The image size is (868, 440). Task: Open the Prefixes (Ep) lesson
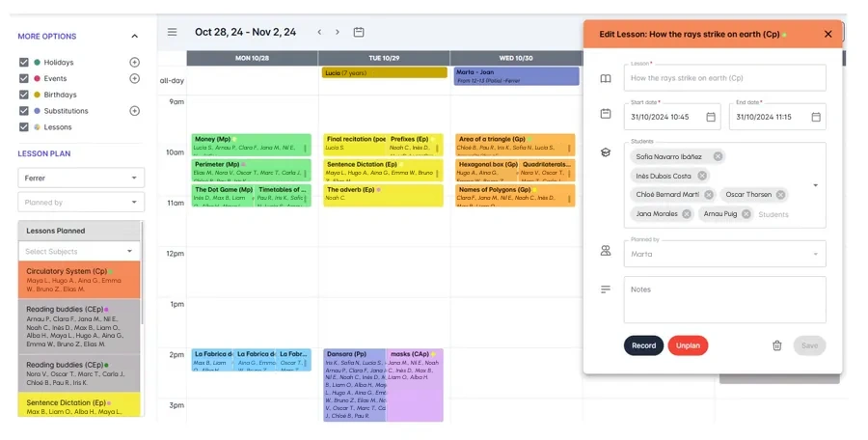[415, 145]
